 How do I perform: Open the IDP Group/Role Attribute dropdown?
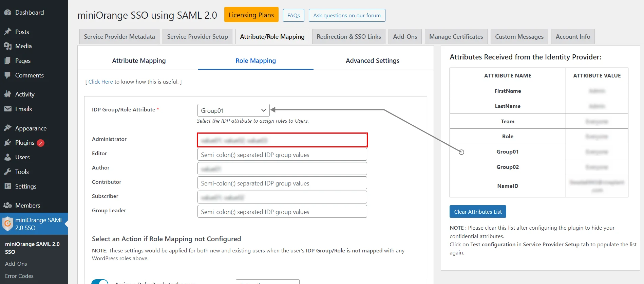pos(233,110)
